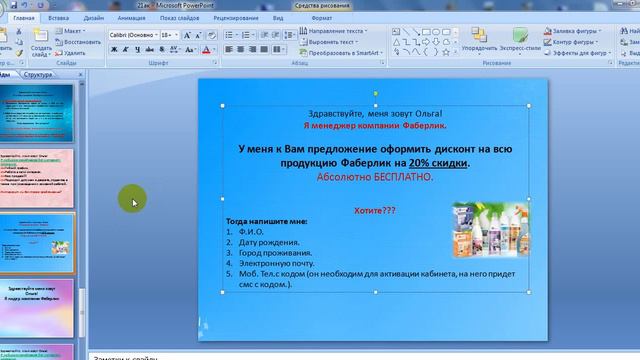640x360 pixels.
Task: Pick the Left Brace shape
Action: tap(426, 52)
